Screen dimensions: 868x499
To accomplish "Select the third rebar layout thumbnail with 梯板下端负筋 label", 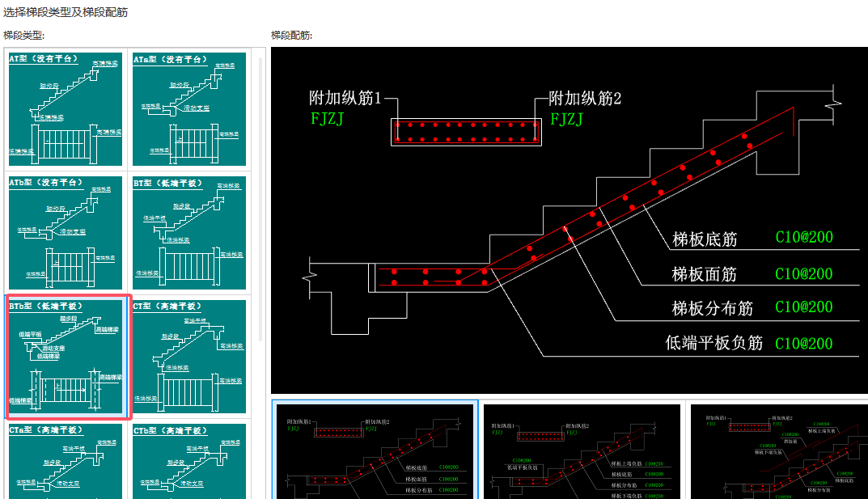I will (x=780, y=450).
